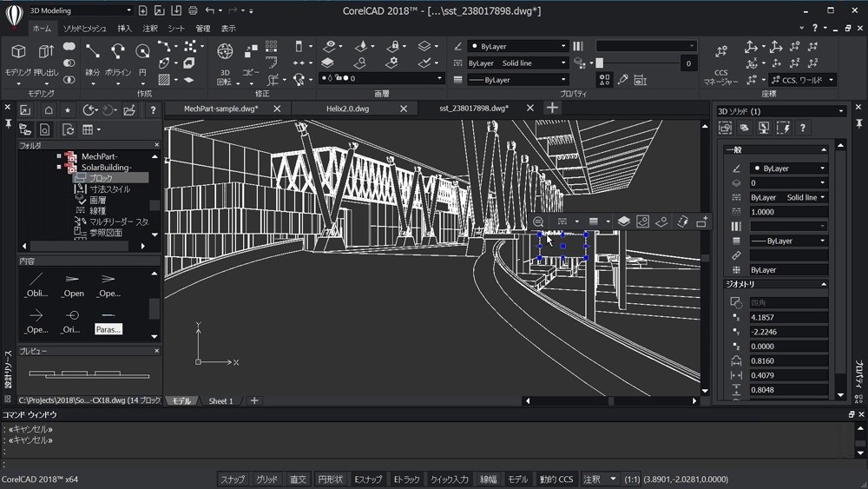The height and width of the screenshot is (489, 868).
Task: Toggle Quick Input (クイック入力) in status bar
Action: (450, 479)
